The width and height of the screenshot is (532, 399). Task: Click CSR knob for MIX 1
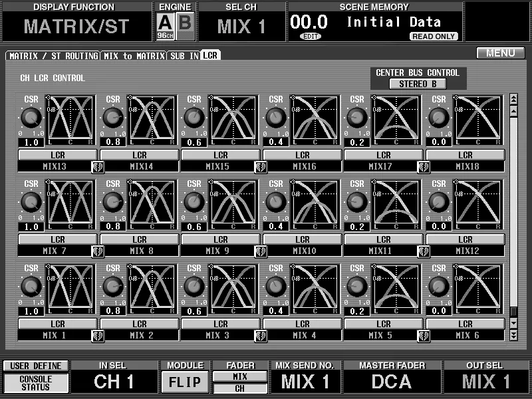pos(31,287)
